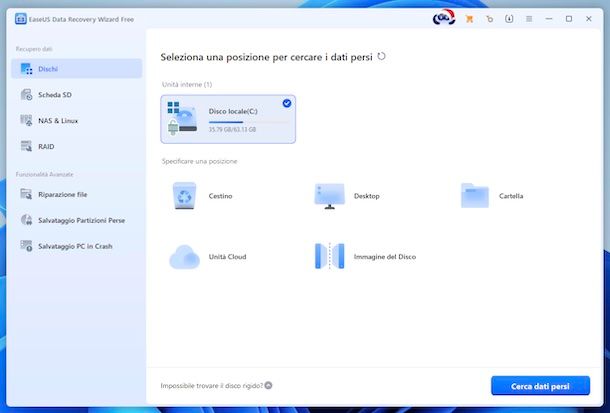610x413 pixels.
Task: Open Salvataggio PC in Crash
Action: point(77,246)
